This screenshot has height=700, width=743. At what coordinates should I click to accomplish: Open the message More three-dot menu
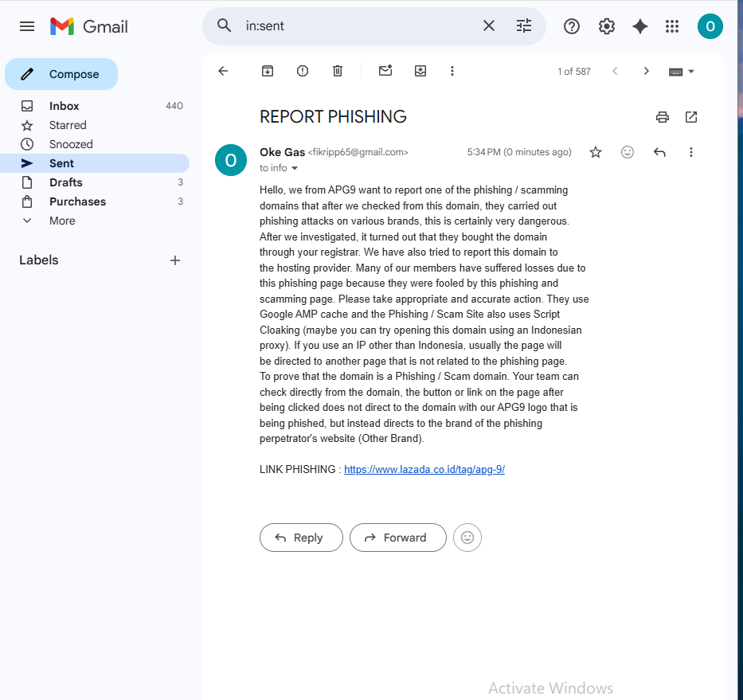point(691,152)
